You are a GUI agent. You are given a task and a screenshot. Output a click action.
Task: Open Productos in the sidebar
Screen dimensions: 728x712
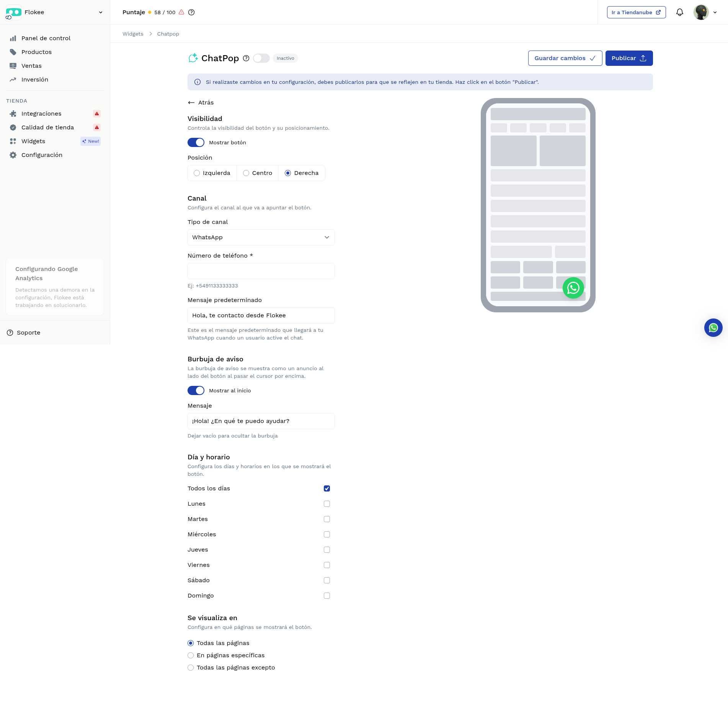point(36,52)
